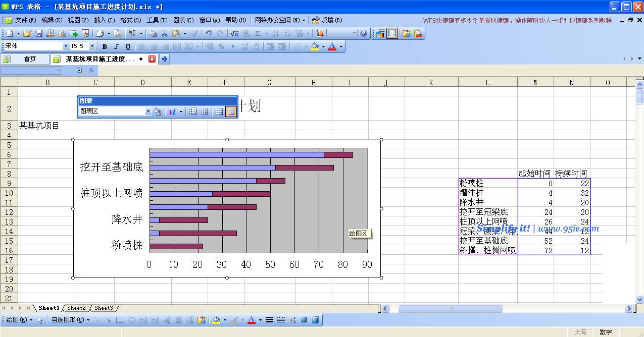Open the font size dropdown showing 15.5
The height and width of the screenshot is (337, 644).
[92, 46]
